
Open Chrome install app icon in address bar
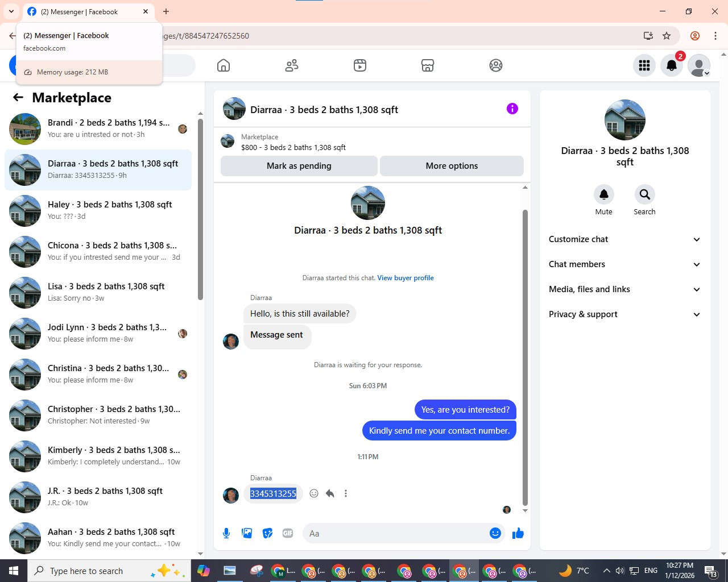click(x=648, y=36)
